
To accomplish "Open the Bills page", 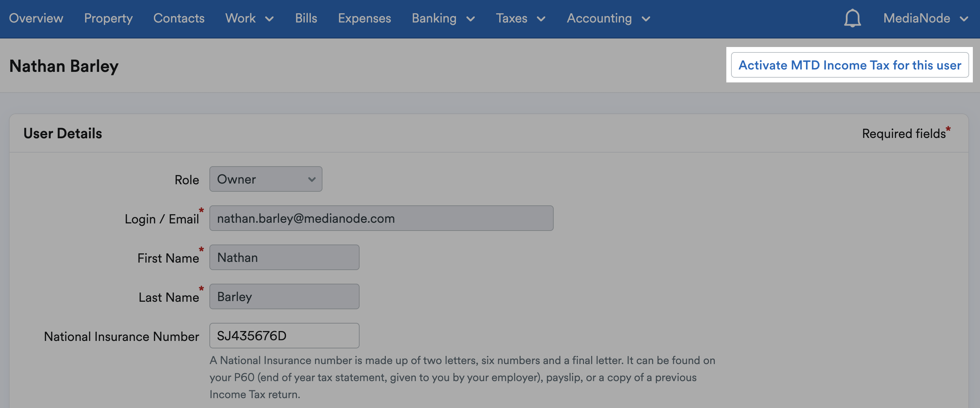I will [306, 18].
